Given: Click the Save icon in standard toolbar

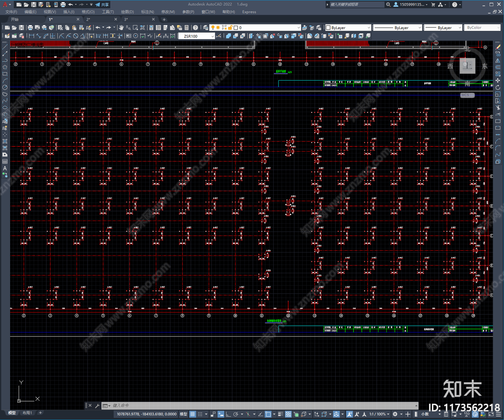Looking at the screenshot, I should pyautogui.click(x=21, y=28).
